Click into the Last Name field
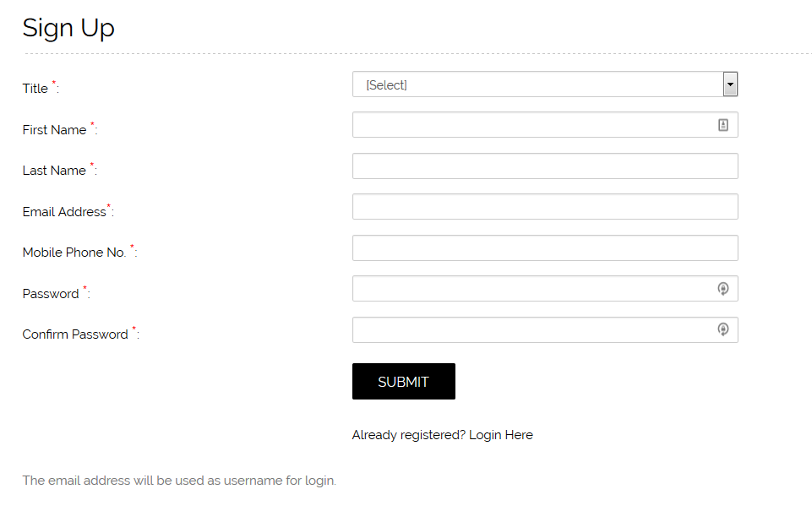 click(545, 166)
